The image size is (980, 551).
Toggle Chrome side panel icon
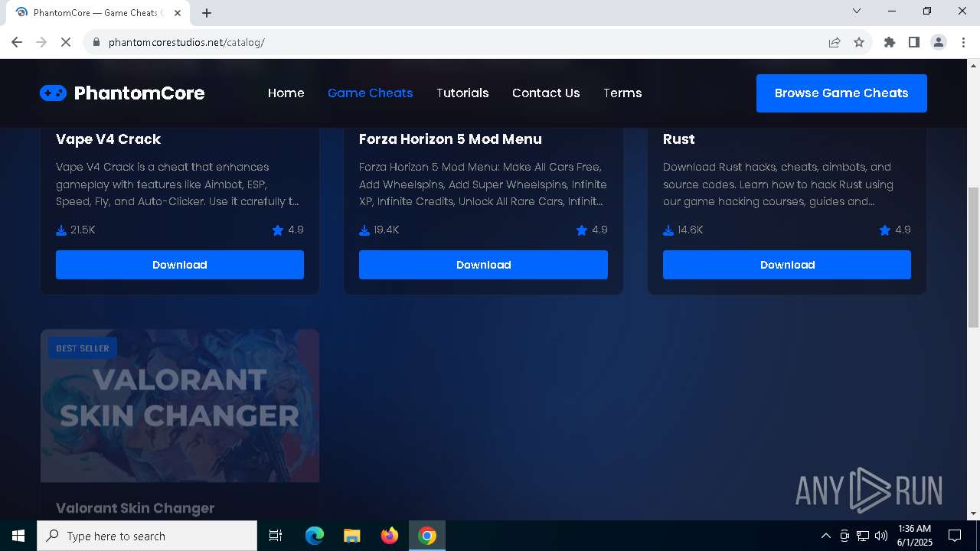(914, 42)
